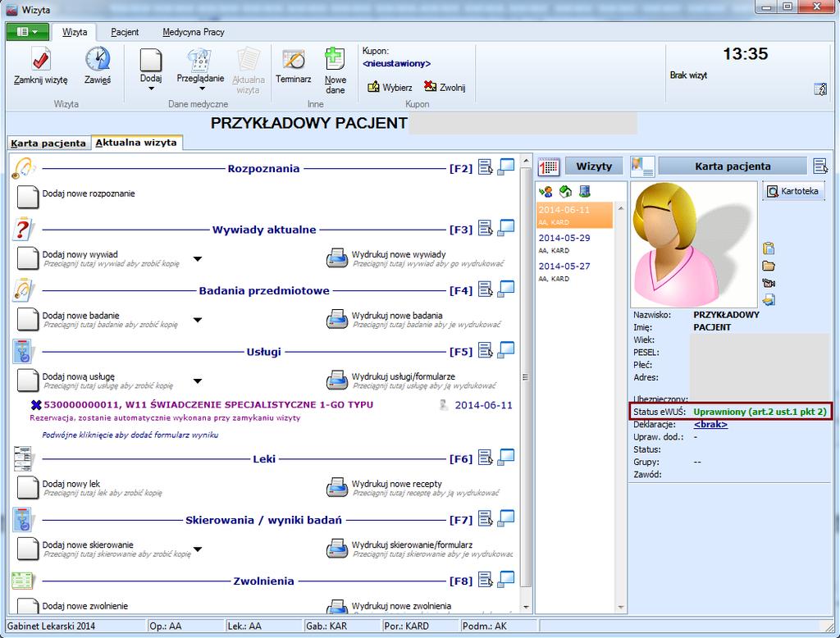This screenshot has width=840, height=638.
Task: Select the Karta pacjenta tab under the patient name
Action: point(48,143)
